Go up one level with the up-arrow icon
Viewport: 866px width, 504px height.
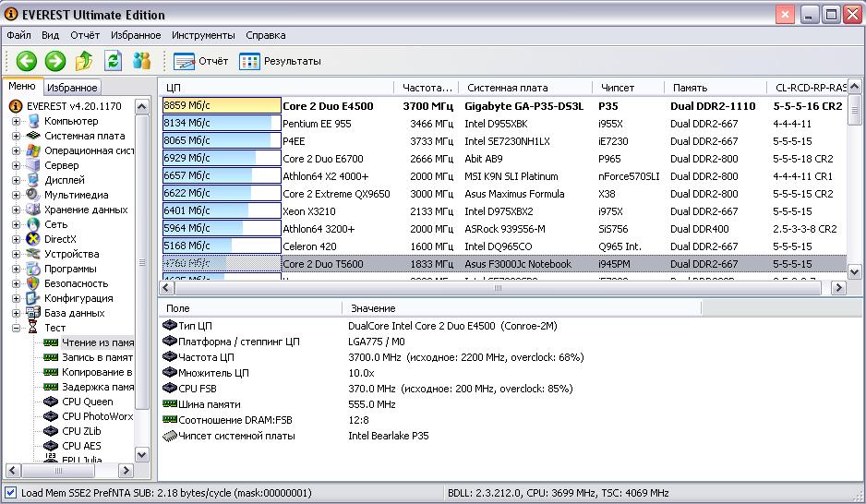coord(84,61)
